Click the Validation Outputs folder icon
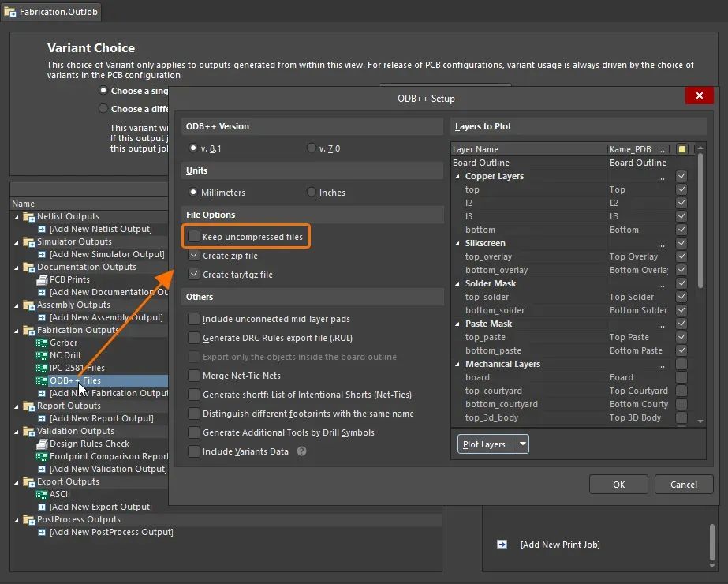Viewport: 728px width, 584px height. point(28,432)
